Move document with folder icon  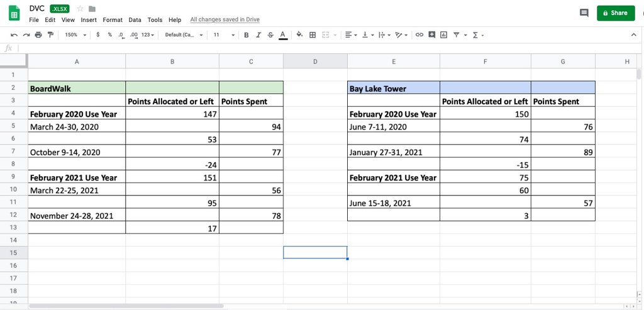[92, 9]
